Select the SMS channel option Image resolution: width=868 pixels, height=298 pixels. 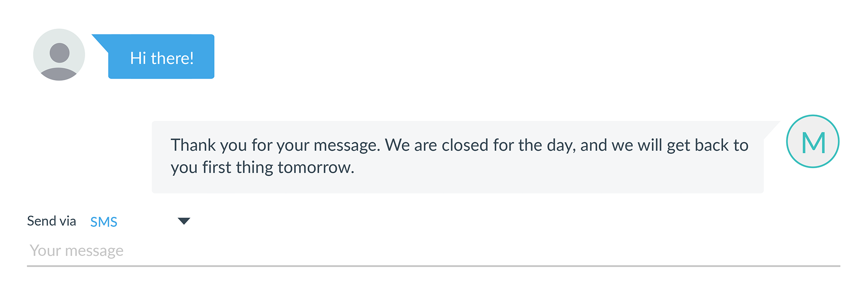(104, 222)
